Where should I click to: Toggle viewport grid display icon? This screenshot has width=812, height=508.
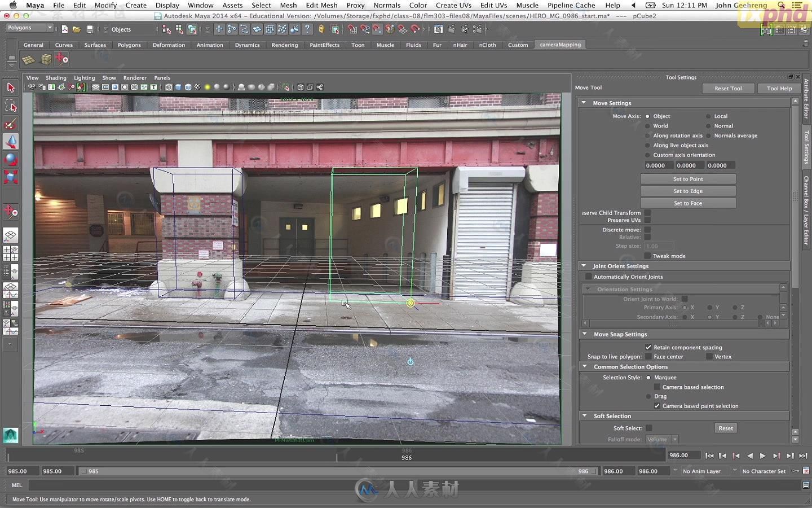(96, 87)
